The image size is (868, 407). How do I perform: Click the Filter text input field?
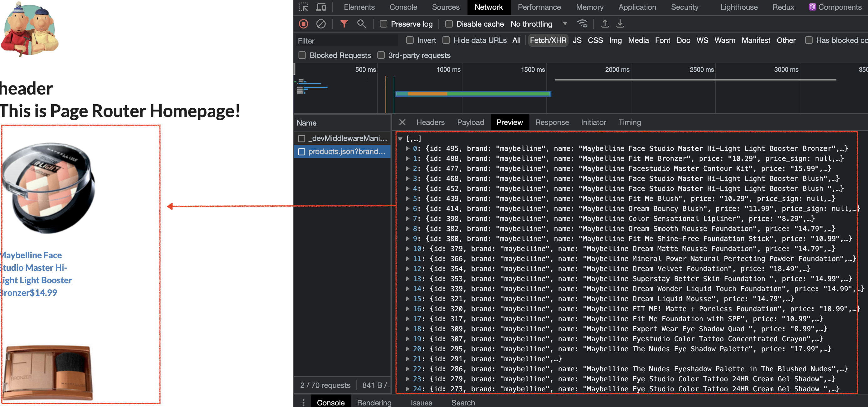(346, 41)
